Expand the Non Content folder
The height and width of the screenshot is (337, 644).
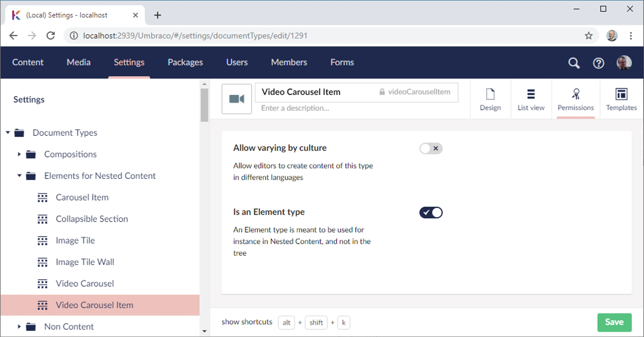(19, 326)
